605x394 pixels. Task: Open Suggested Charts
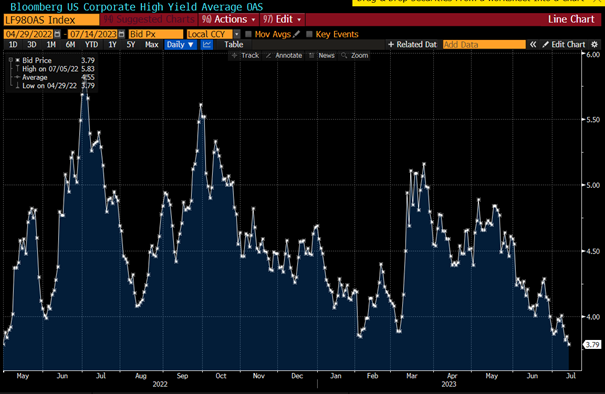[149, 19]
